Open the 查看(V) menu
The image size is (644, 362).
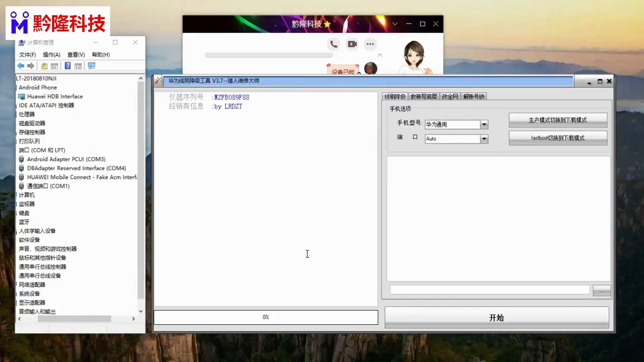(76, 55)
